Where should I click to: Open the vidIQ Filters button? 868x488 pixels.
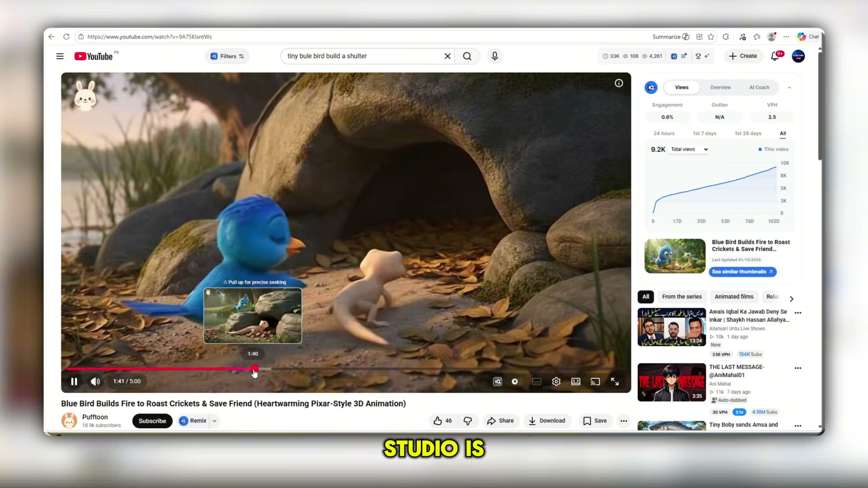coord(227,56)
